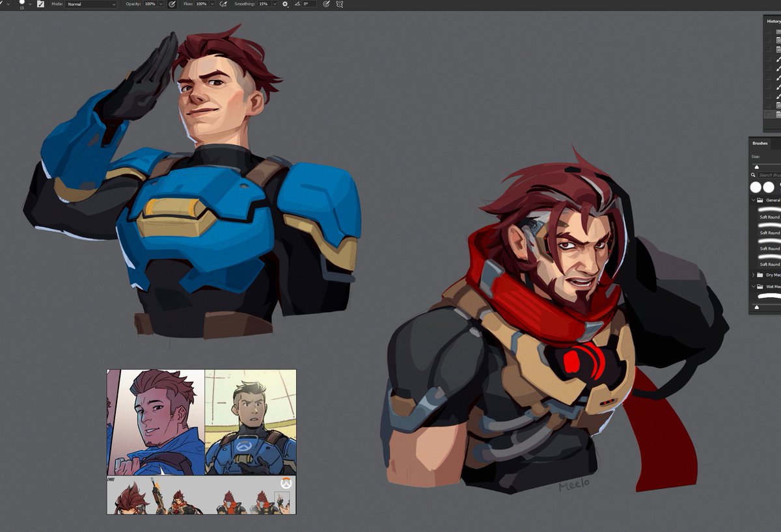
Task: Select the first recent brush circle
Action: click(x=756, y=187)
